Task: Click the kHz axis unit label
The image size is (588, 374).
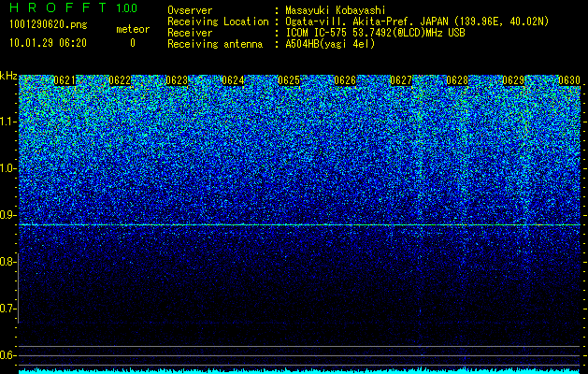Action: (x=8, y=76)
